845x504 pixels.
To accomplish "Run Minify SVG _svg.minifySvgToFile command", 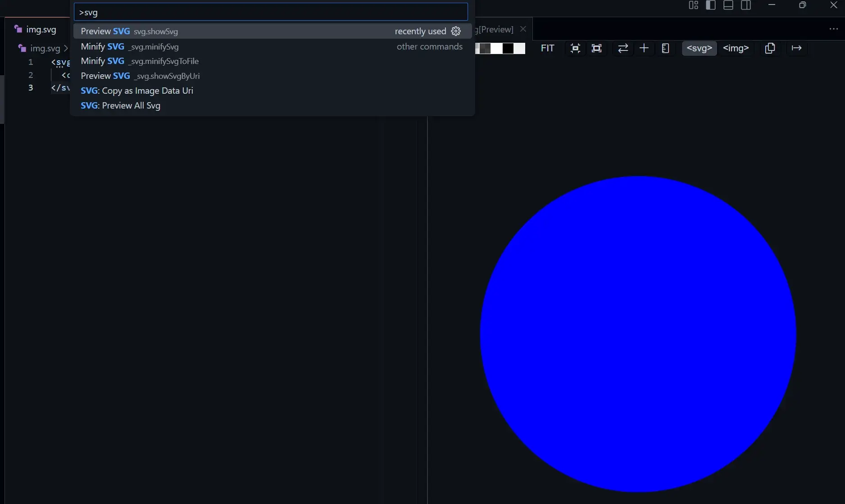I will pyautogui.click(x=272, y=61).
